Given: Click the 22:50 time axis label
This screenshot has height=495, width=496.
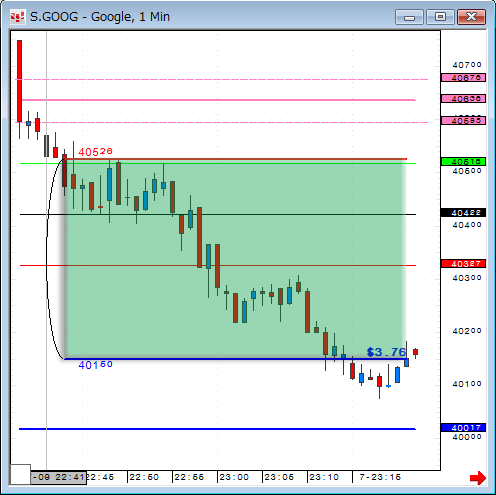Looking at the screenshot, I should point(144,477).
